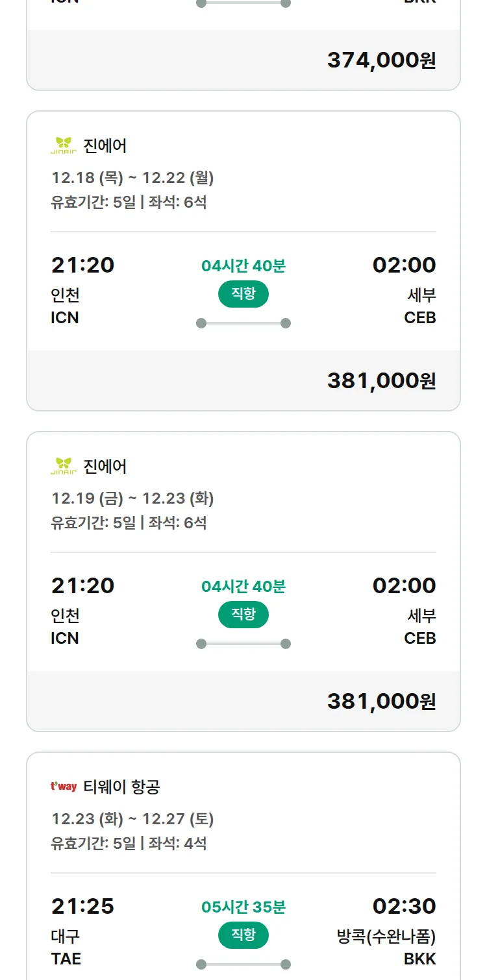Click the 티웨이 항공 airline name

[121, 787]
